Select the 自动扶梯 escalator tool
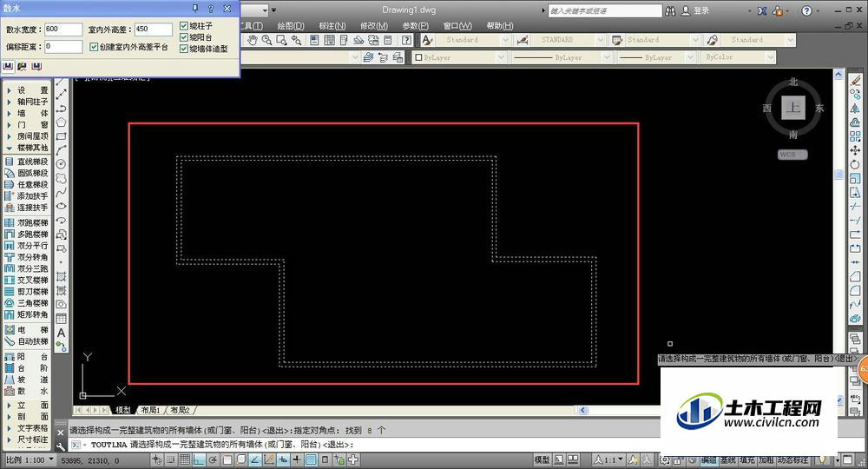 click(x=26, y=341)
